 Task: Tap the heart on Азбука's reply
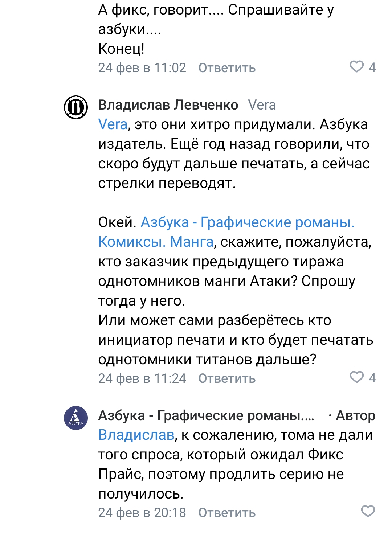tap(368, 512)
